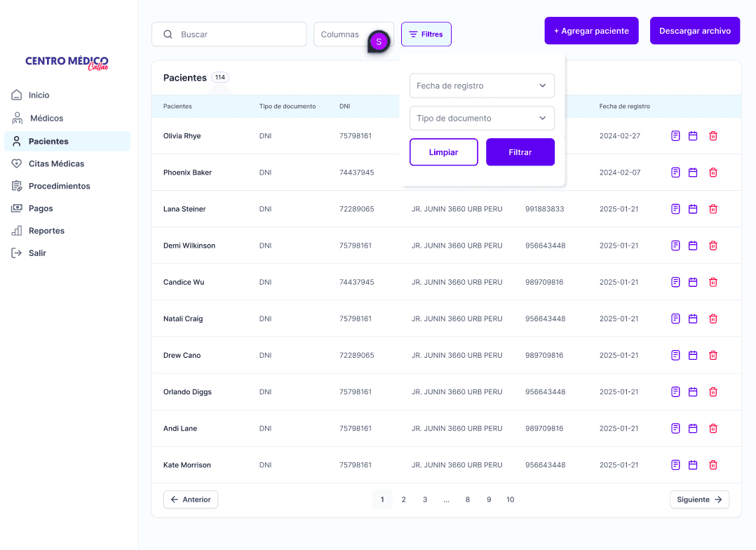This screenshot has width=756, height=550.
Task: Click the Limpiar button
Action: coord(443,152)
